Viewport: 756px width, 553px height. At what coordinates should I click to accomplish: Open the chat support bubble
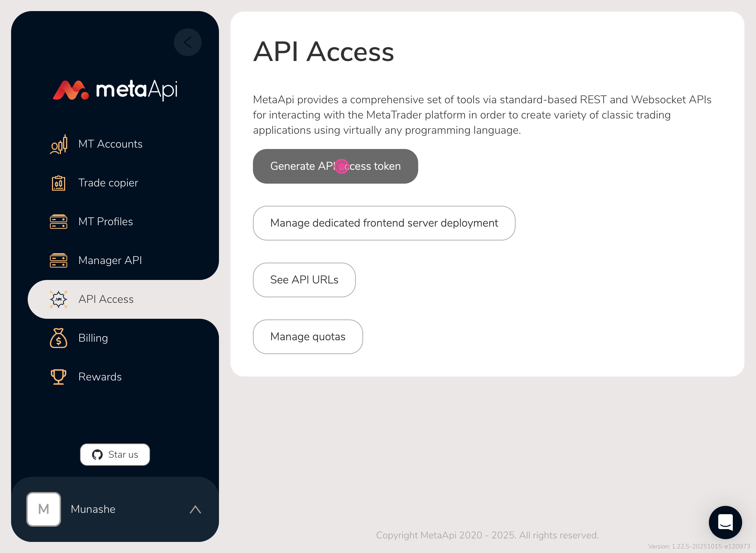click(x=725, y=522)
